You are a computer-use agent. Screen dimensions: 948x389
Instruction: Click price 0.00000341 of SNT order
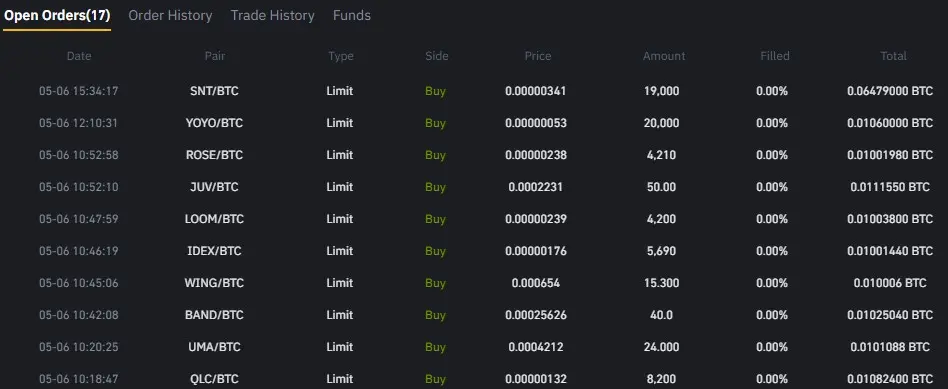536,91
